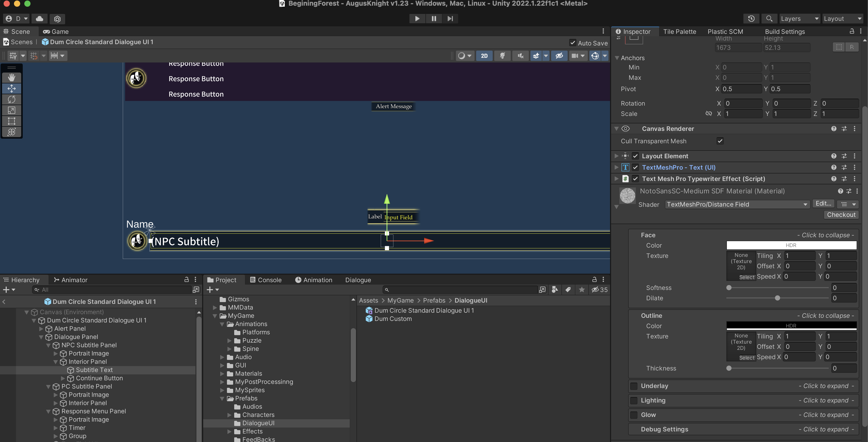868x442 pixels.
Task: Click the Step forward button
Action: pos(450,19)
